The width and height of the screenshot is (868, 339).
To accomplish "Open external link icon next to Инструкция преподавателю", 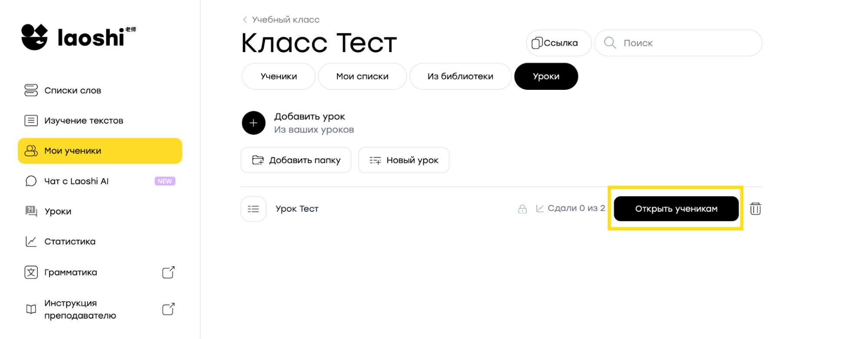I will [168, 309].
